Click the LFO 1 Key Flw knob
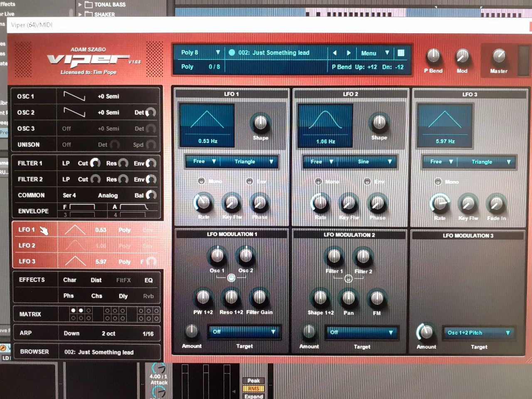The width and height of the screenshot is (532, 399). coord(232,202)
